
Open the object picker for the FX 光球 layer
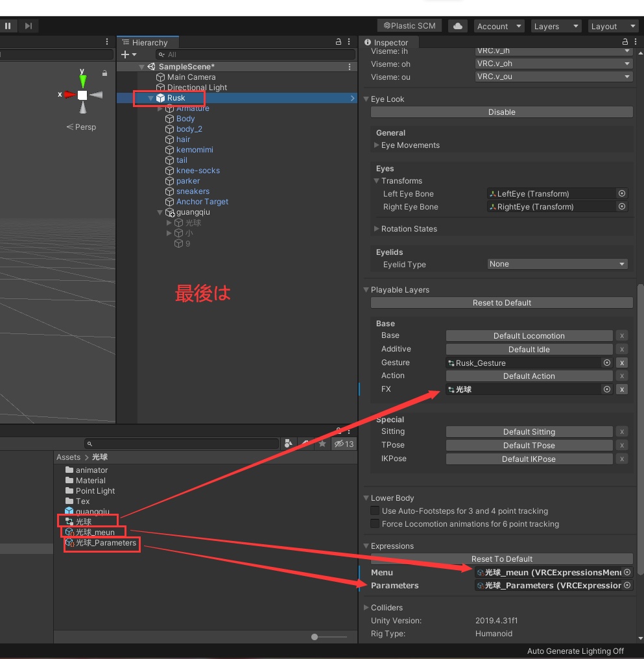(606, 389)
